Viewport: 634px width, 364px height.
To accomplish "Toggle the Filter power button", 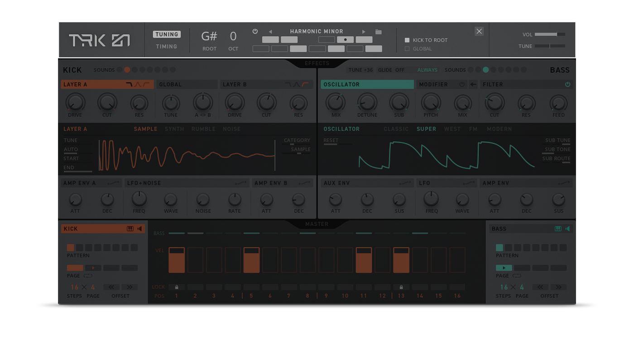I will point(567,84).
